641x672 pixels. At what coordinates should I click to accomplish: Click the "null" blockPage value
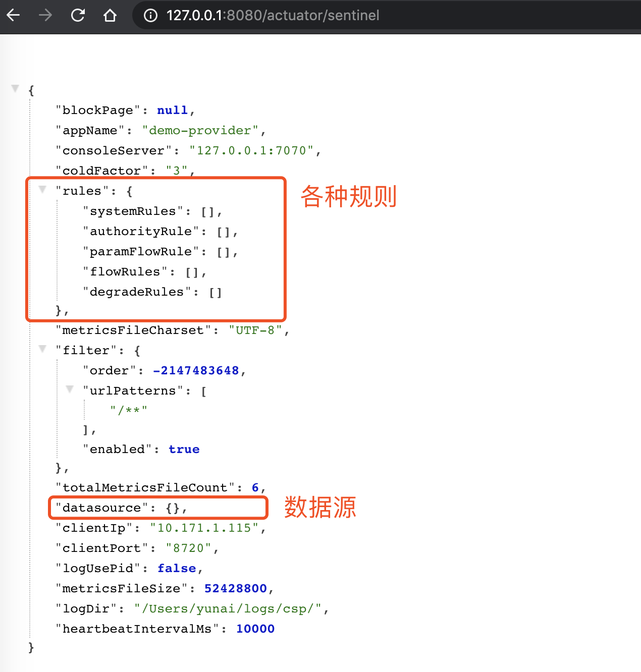click(x=172, y=110)
